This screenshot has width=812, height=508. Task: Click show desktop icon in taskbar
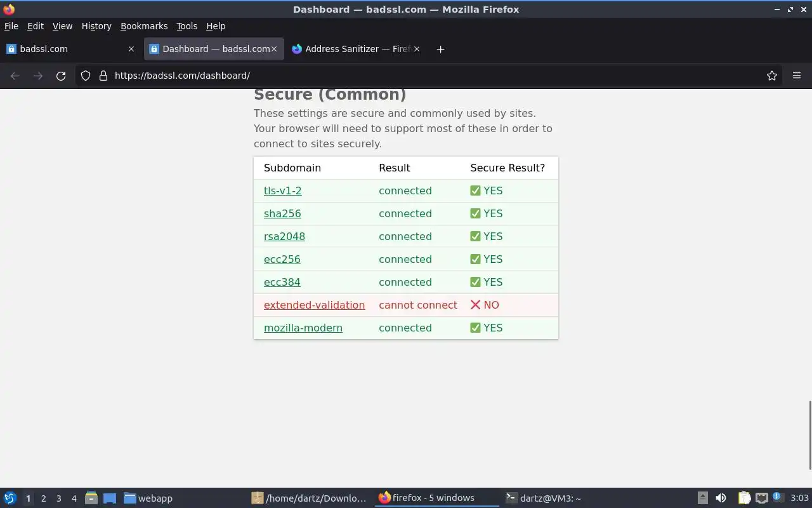[110, 498]
